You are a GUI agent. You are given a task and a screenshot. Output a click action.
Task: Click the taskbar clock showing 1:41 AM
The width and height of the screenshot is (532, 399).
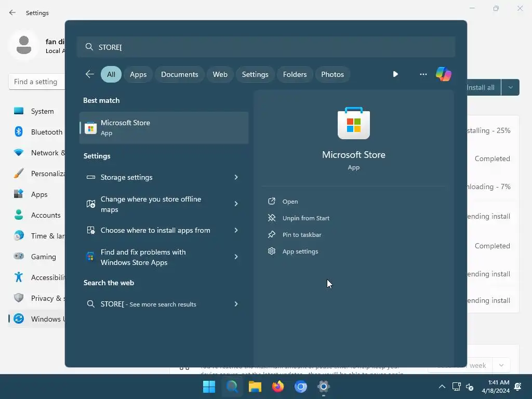click(495, 387)
